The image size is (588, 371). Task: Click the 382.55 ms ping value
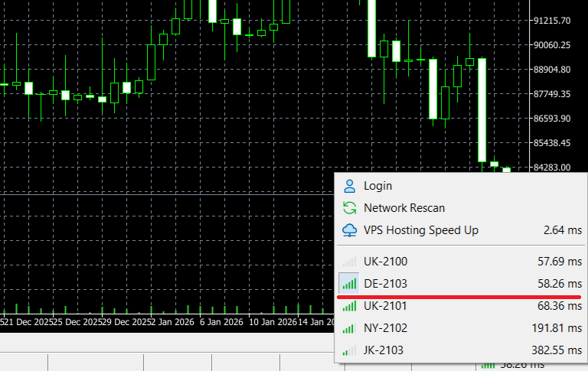pyautogui.click(x=557, y=350)
